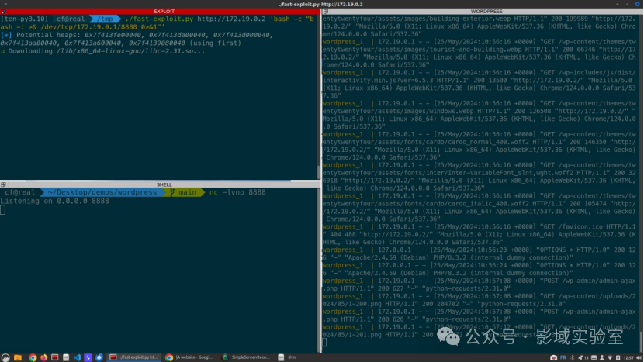Image resolution: width=644 pixels, height=362 pixels.
Task: Launch Firefox from the taskbar
Action: [43, 357]
